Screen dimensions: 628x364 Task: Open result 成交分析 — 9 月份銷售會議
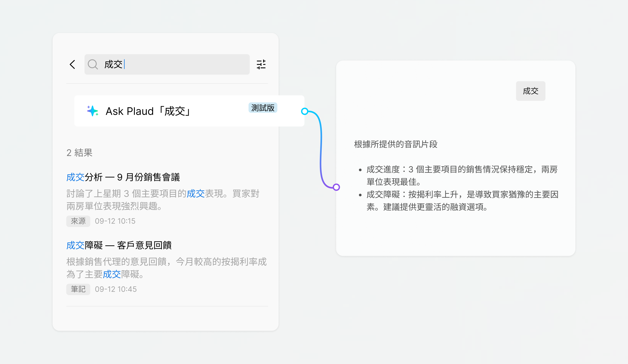pos(123,177)
